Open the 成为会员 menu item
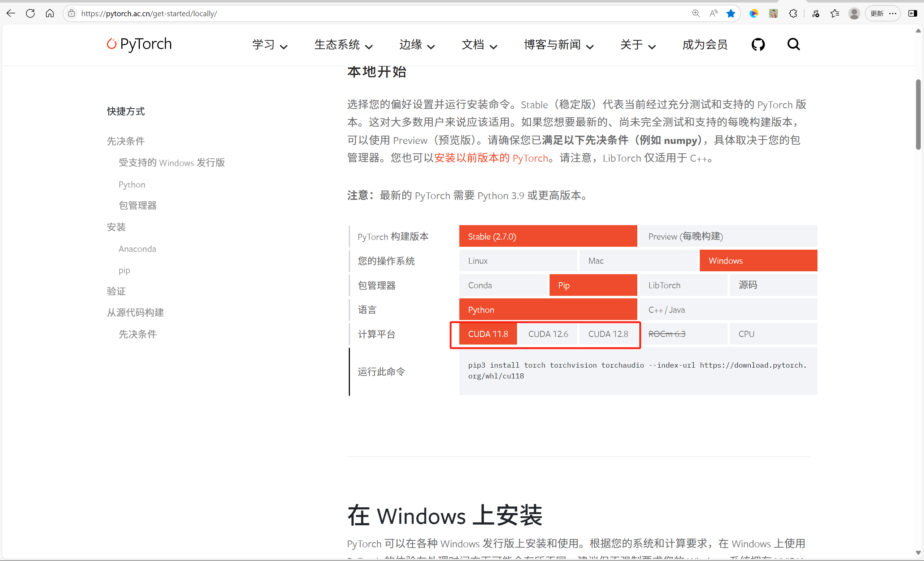The image size is (924, 561). pos(704,45)
